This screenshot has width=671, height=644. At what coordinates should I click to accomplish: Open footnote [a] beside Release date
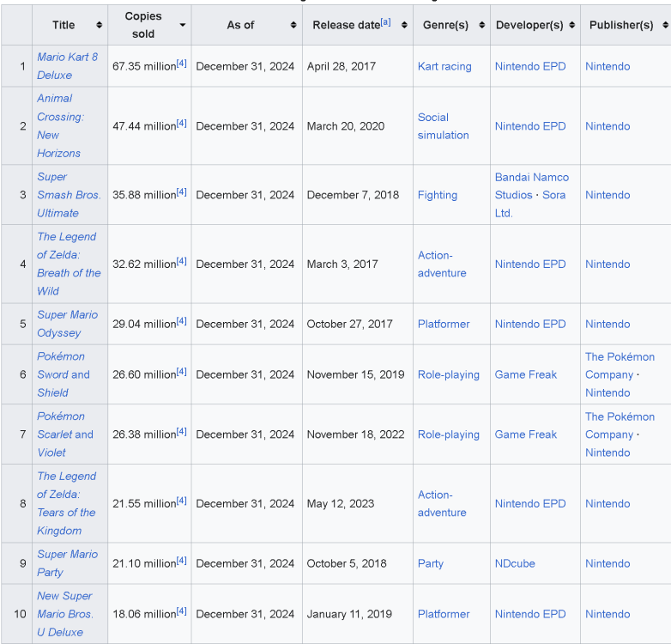click(x=385, y=22)
